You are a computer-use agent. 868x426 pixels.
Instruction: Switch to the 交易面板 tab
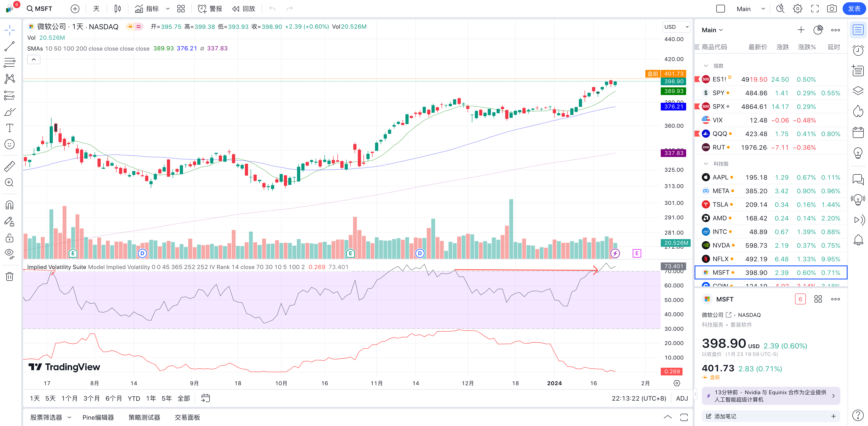click(x=187, y=418)
